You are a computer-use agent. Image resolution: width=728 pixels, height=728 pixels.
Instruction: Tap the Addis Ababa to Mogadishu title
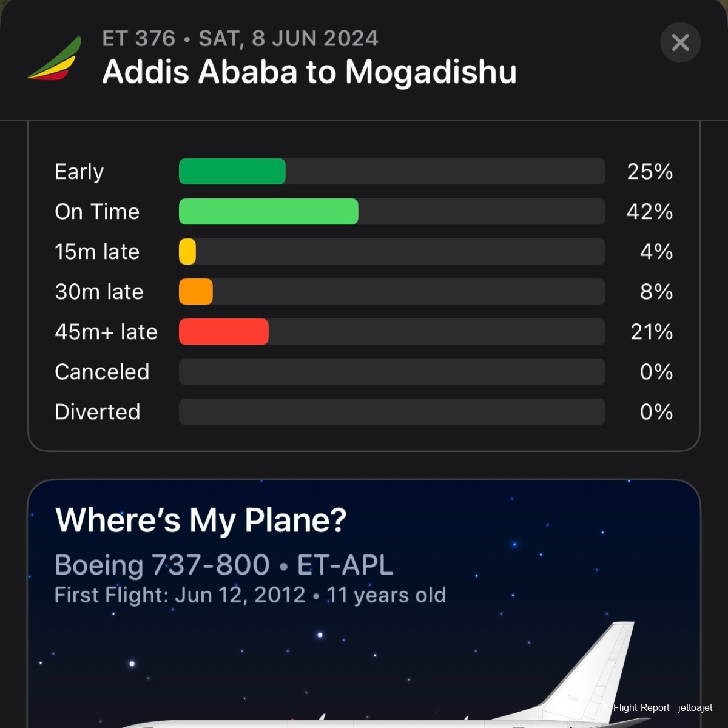tap(309, 72)
